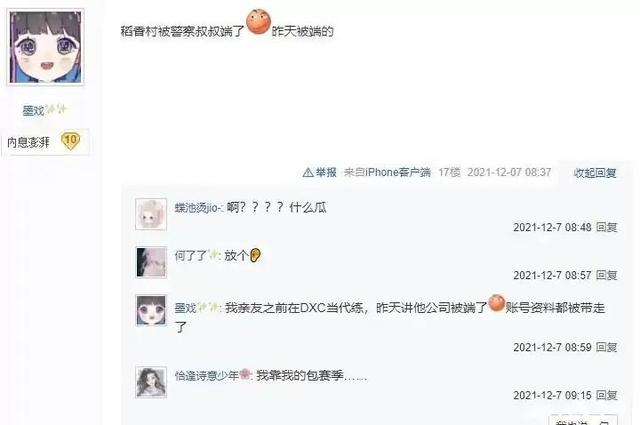The image size is (640, 425).
Task: Open 蝶池烫jio- commenter avatar
Action: tap(151, 214)
